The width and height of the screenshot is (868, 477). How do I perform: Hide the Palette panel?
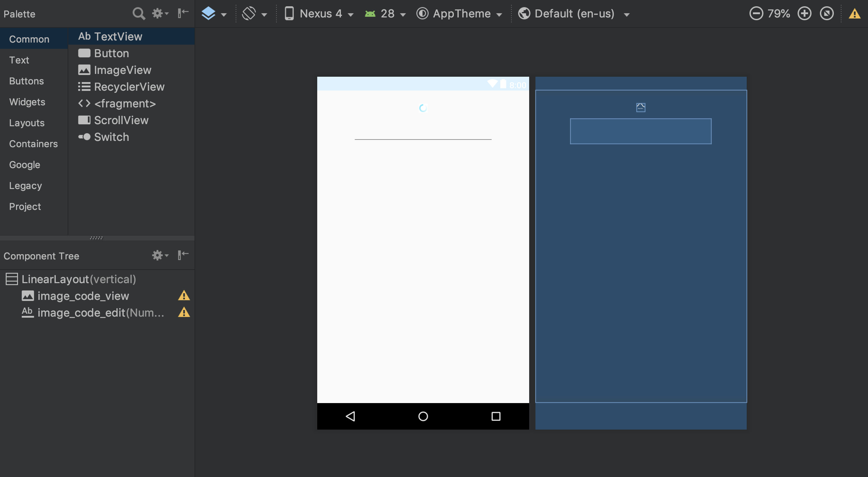coord(183,13)
